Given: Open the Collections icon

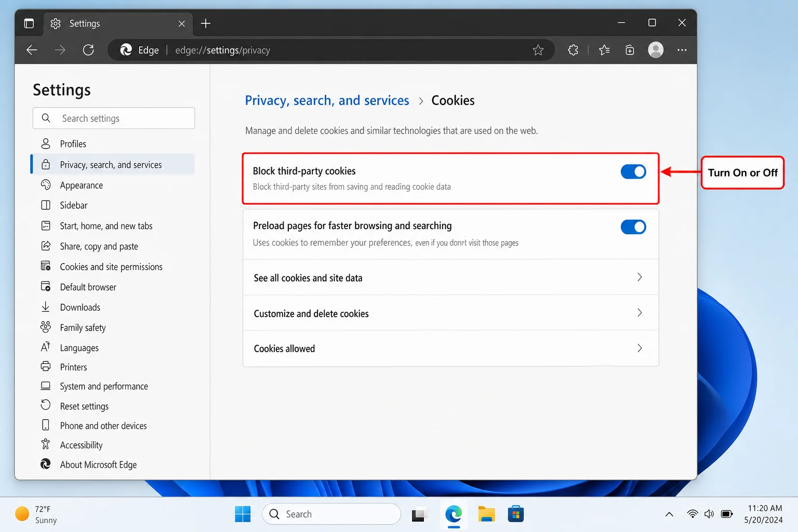Looking at the screenshot, I should click(x=630, y=50).
